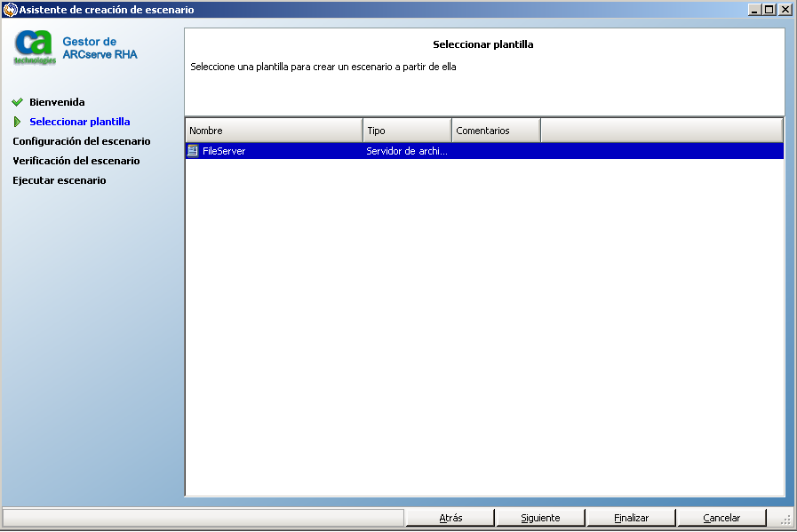Select the FileServer template name
Screen dimensions: 797x532
click(x=224, y=151)
